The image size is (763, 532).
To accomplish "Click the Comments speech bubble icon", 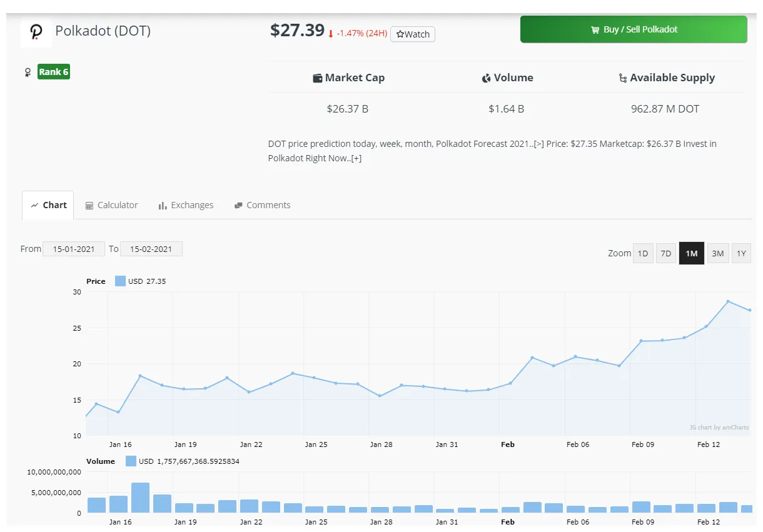I will pyautogui.click(x=238, y=204).
